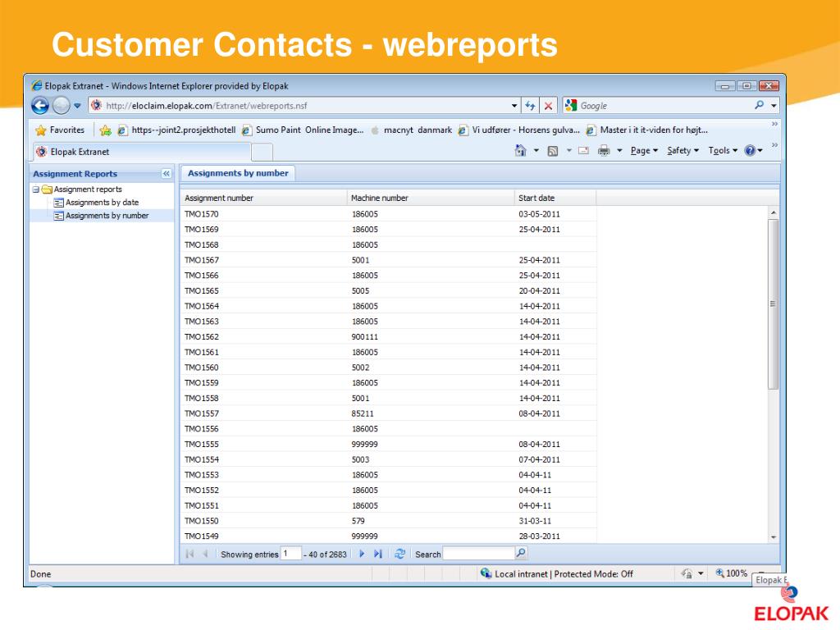The image size is (840, 630).
Task: Go to the previous page of entries
Action: (205, 554)
